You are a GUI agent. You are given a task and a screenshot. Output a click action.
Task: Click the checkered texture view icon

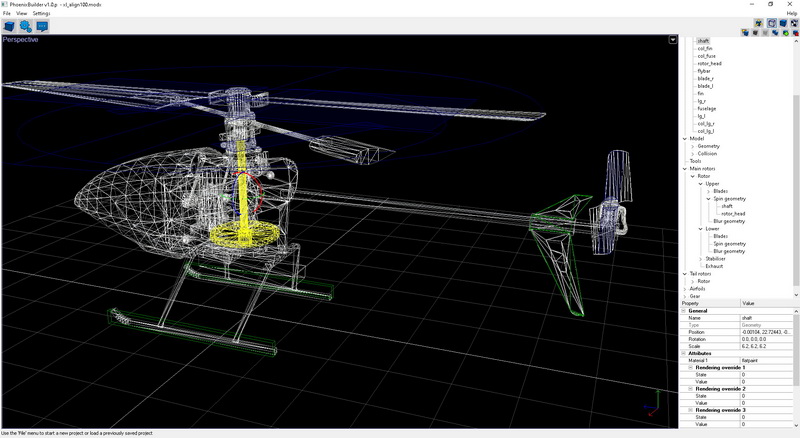click(793, 22)
